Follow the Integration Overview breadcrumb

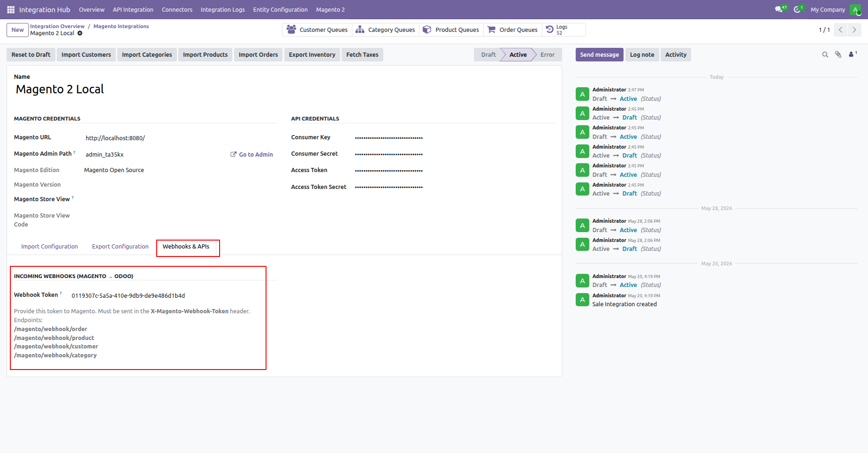57,26
